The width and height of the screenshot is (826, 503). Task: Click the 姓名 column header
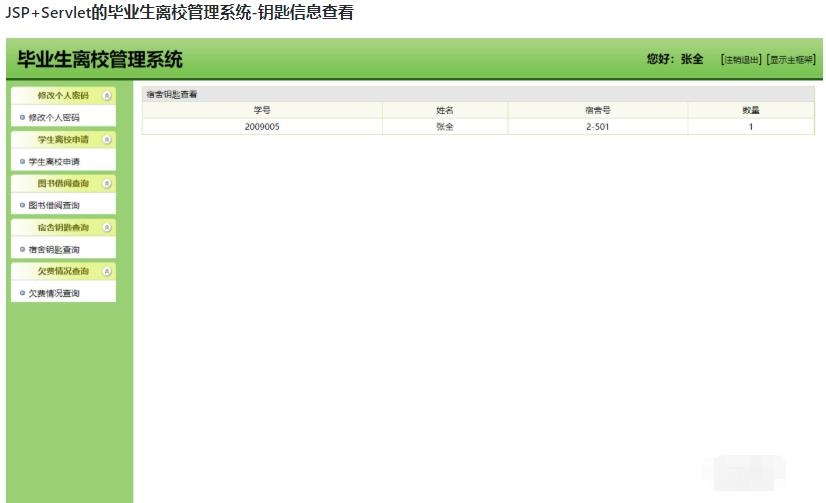click(445, 110)
